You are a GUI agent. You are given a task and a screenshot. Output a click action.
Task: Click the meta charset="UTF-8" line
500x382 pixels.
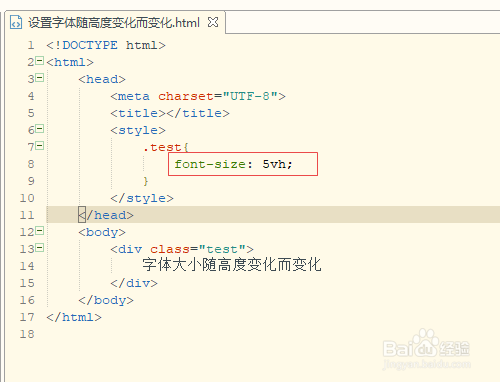[x=198, y=96]
